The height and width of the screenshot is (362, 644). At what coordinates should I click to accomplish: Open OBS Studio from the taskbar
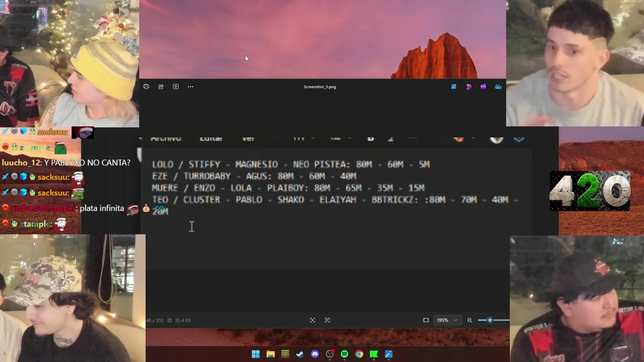330,354
